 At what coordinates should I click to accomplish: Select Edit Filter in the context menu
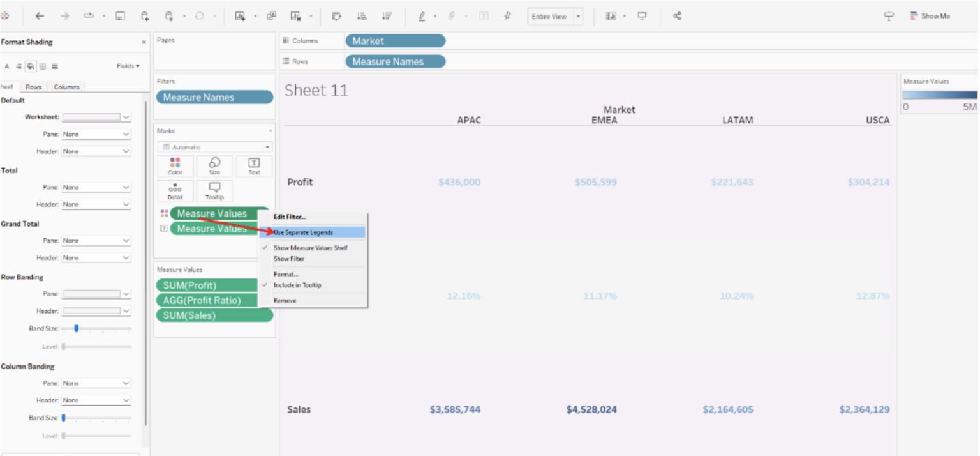point(290,217)
